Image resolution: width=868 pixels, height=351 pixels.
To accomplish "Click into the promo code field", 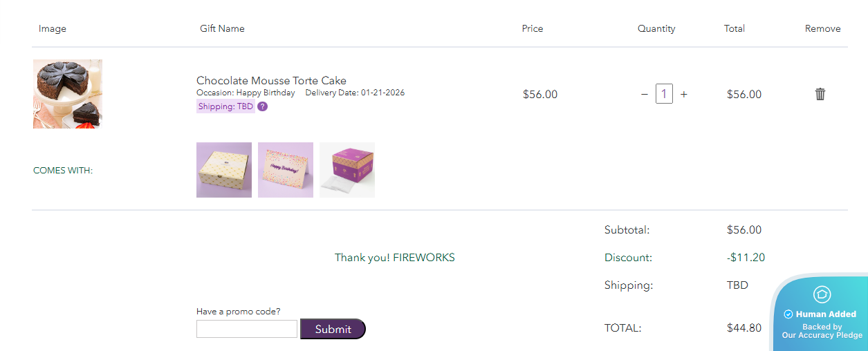I will [247, 329].
